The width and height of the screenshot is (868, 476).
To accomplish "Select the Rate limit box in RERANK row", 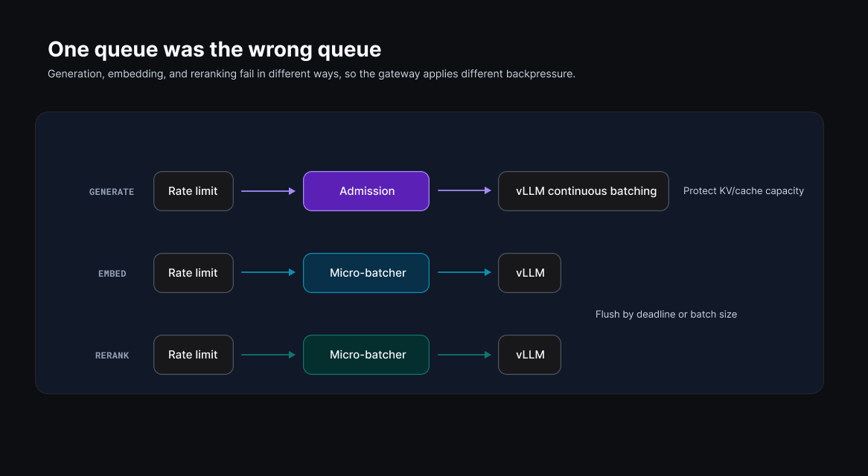I will pos(194,354).
